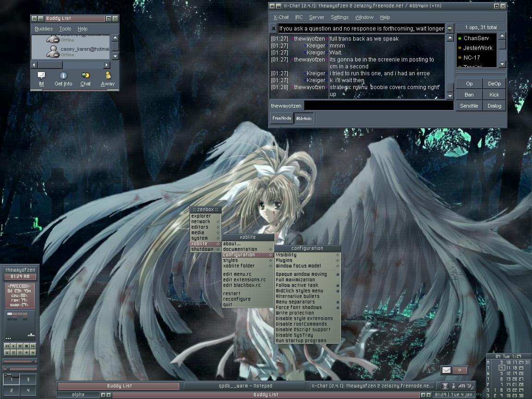Stop playback on the media player
The image size is (532, 399).
26,346
